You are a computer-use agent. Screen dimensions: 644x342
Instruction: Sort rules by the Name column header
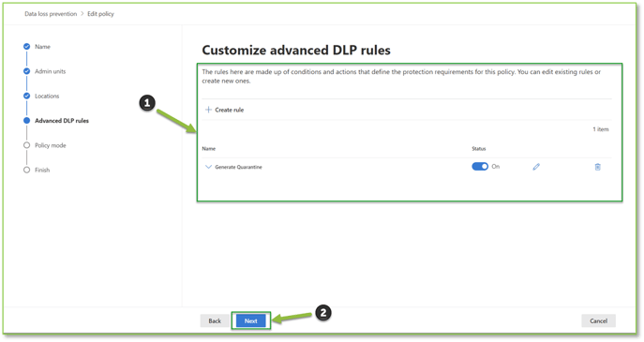pyautogui.click(x=209, y=149)
